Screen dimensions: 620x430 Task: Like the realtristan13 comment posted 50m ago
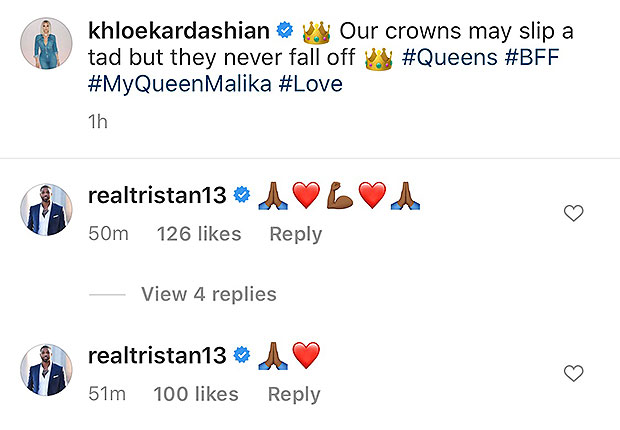(x=574, y=213)
